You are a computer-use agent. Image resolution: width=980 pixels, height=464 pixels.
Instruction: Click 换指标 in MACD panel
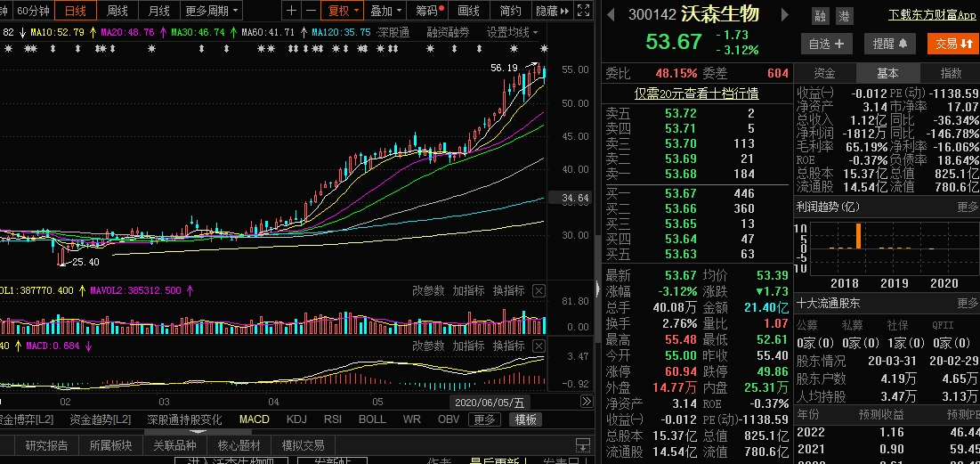pyautogui.click(x=509, y=346)
